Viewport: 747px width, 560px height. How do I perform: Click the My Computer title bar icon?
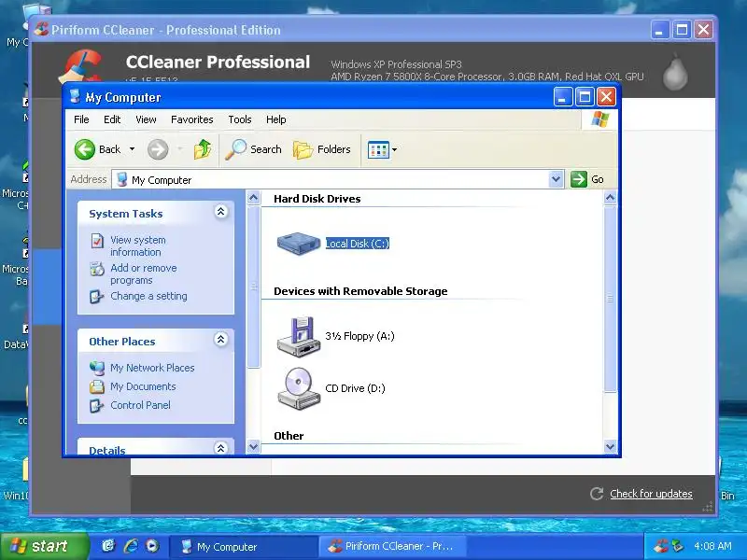pyautogui.click(x=75, y=97)
